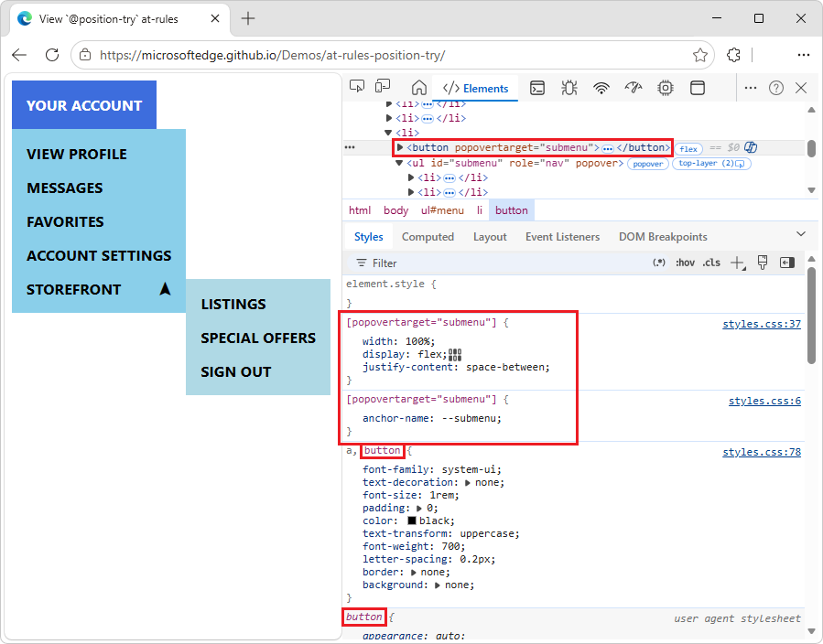Viewport: 823px width, 644px height.
Task: Click the browser address bar URL
Action: coord(273,55)
